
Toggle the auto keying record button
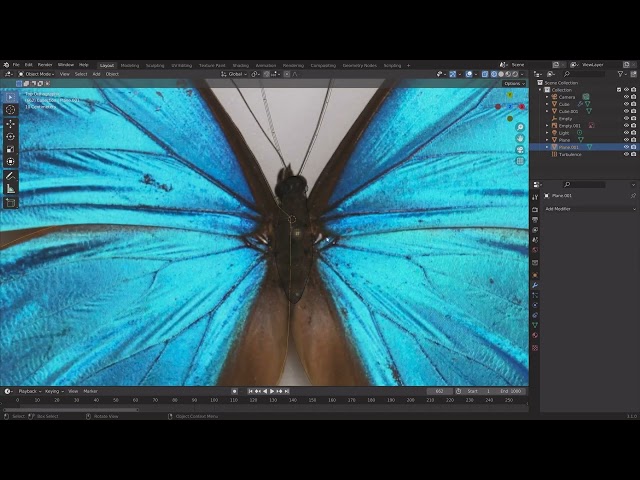[234, 391]
